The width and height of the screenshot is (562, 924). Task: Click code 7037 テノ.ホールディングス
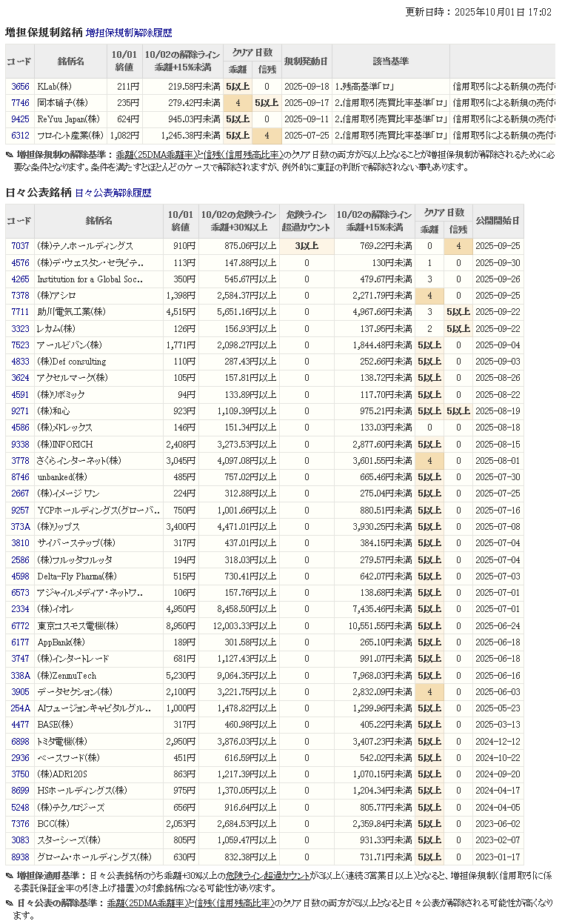tap(20, 246)
